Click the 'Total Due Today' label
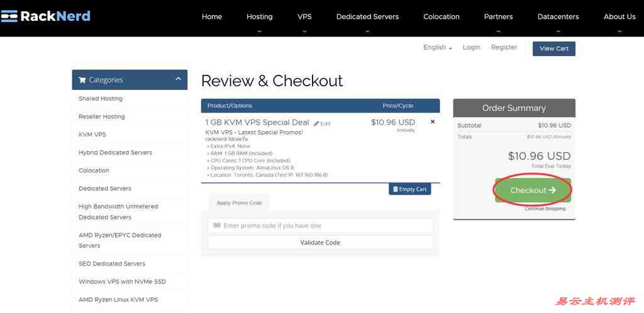The image size is (644, 313). click(551, 166)
